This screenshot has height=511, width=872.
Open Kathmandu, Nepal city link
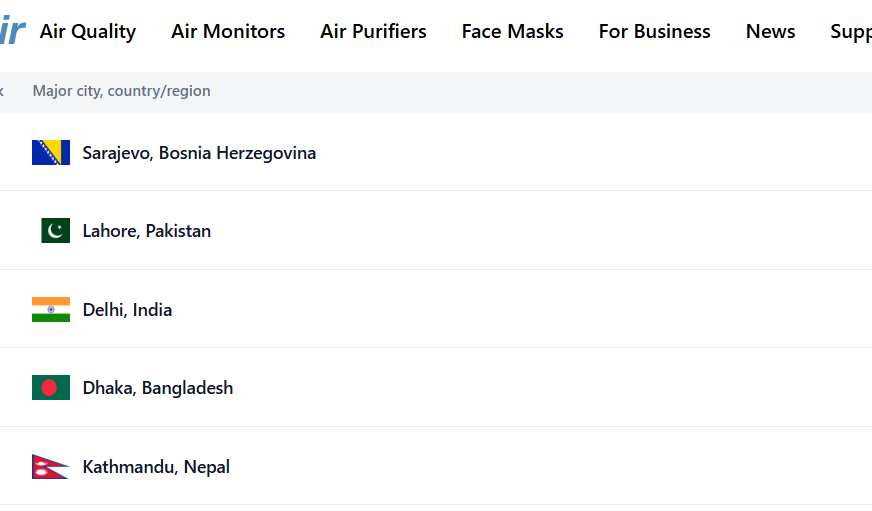coord(156,467)
